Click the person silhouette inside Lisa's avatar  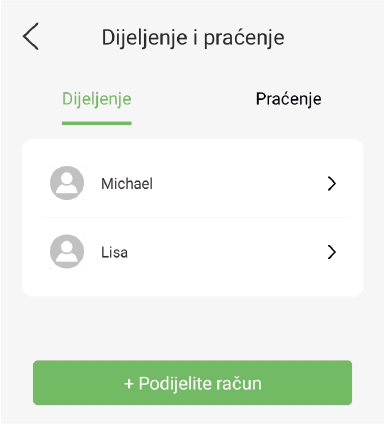tap(67, 252)
